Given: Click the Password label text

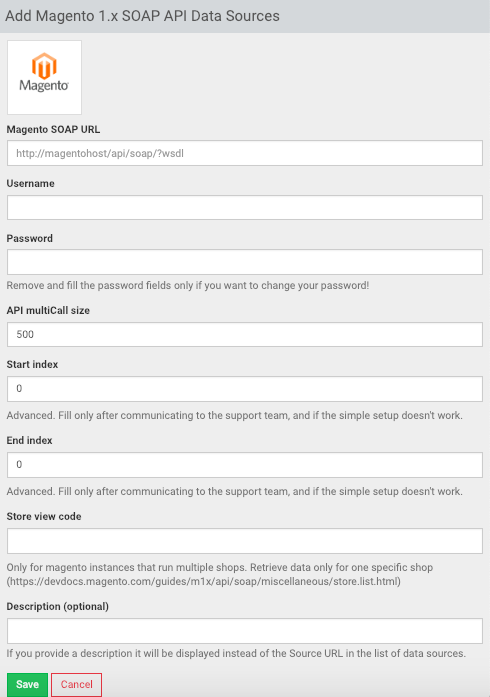Looking at the screenshot, I should (30, 238).
